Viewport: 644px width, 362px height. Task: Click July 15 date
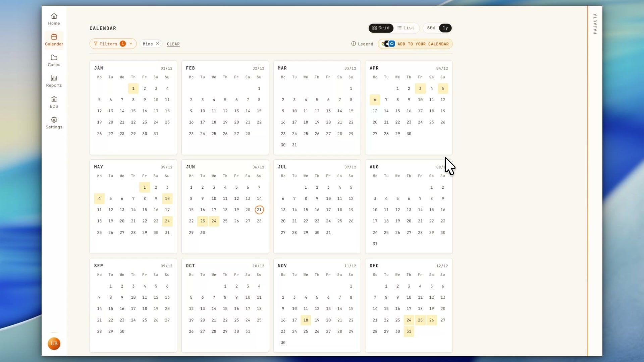point(306,210)
